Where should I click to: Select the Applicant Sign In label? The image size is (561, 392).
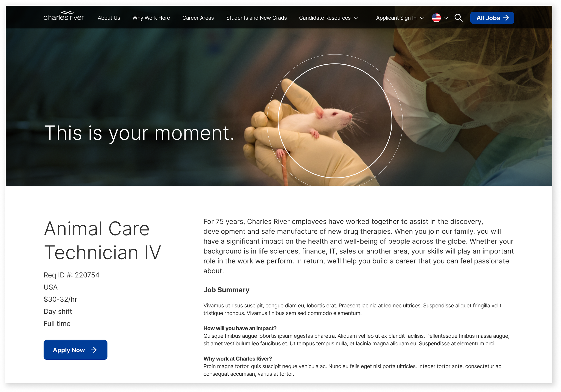pyautogui.click(x=396, y=18)
